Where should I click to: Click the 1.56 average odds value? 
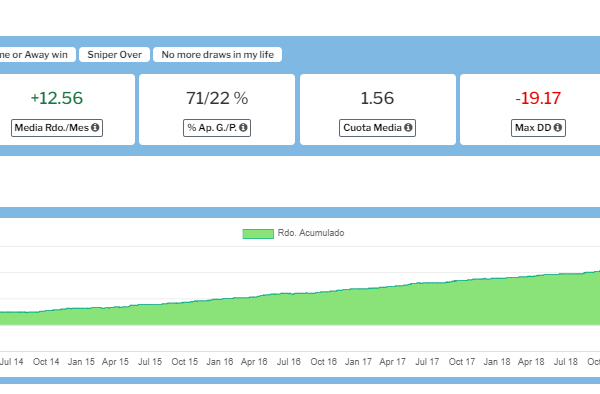(377, 98)
